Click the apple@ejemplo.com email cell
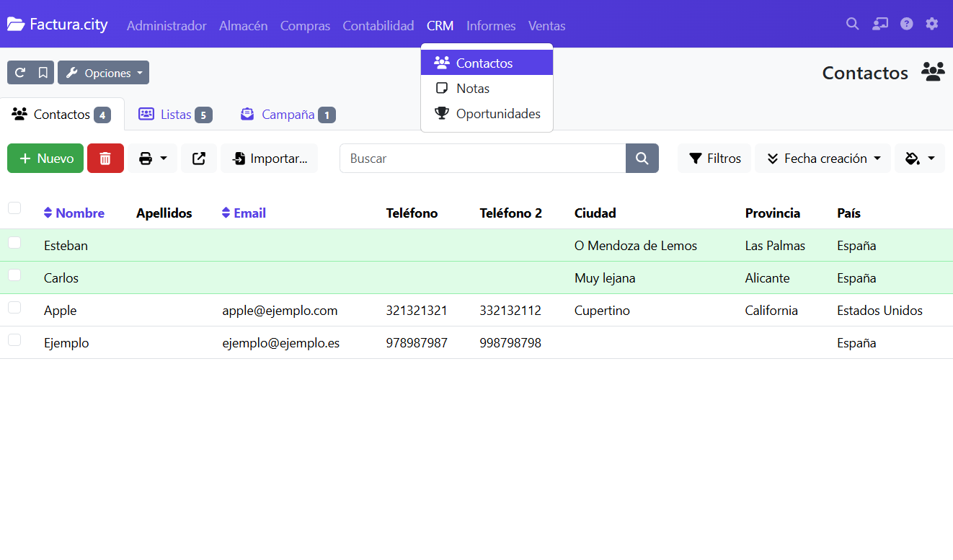The image size is (953, 560). point(280,311)
